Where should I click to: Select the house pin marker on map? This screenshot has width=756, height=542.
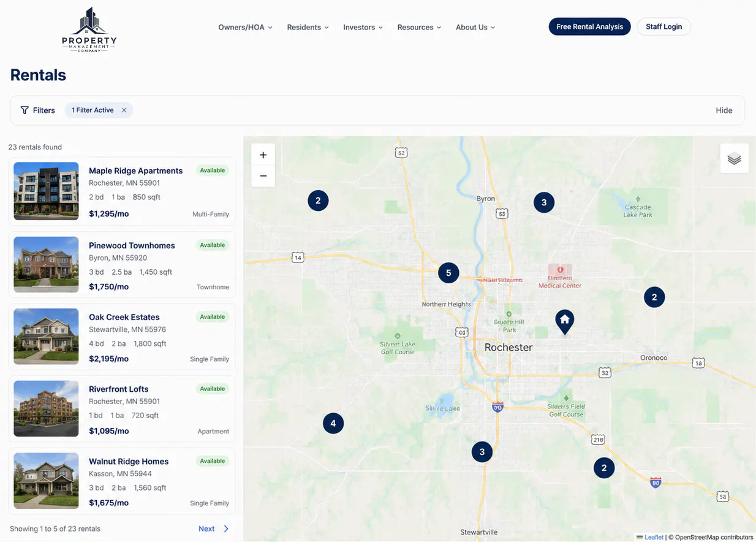564,322
